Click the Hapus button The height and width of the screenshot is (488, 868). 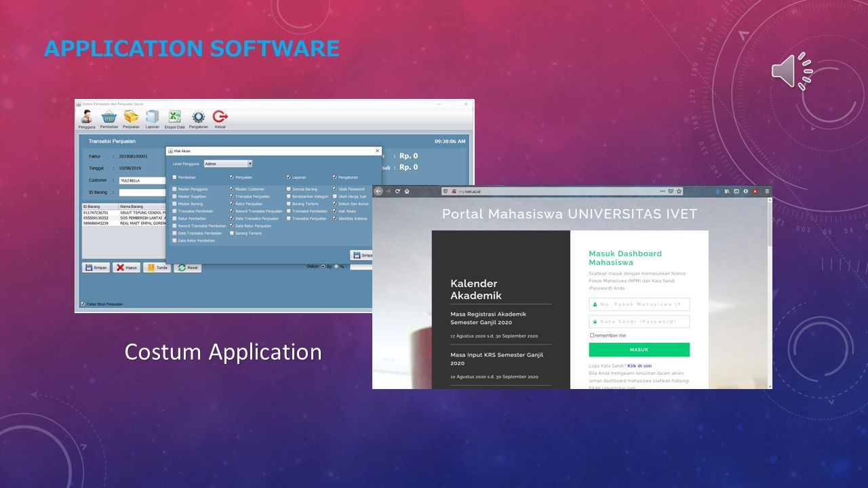[x=126, y=268]
